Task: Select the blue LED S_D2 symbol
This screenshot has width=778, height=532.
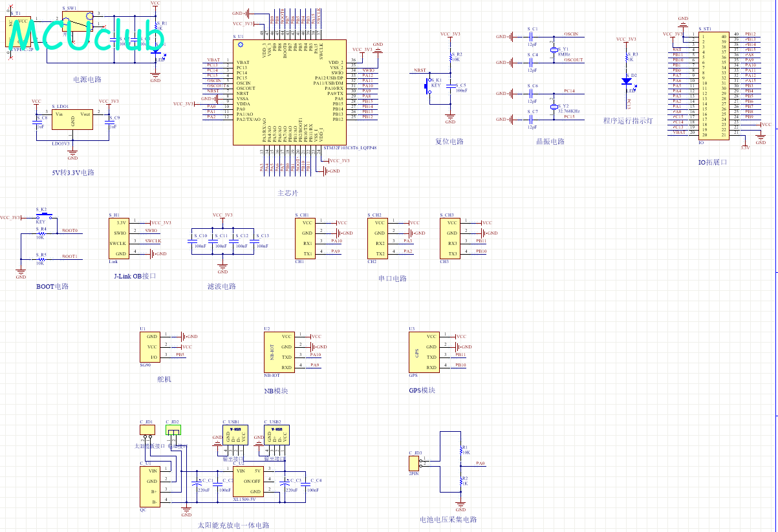Action: tap(626, 82)
